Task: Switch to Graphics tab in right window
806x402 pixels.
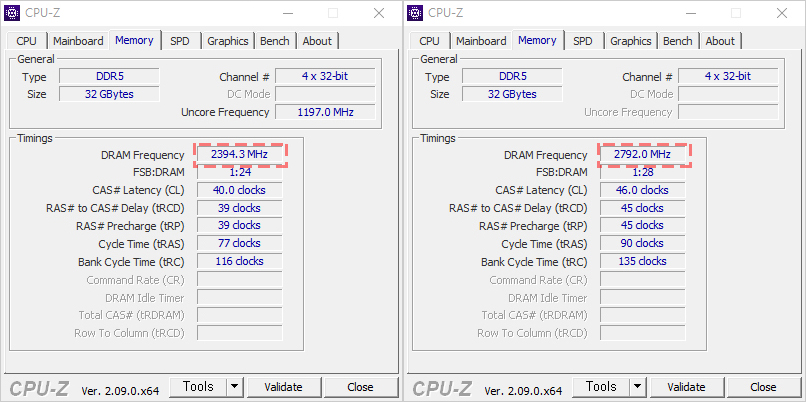Action: click(x=631, y=41)
